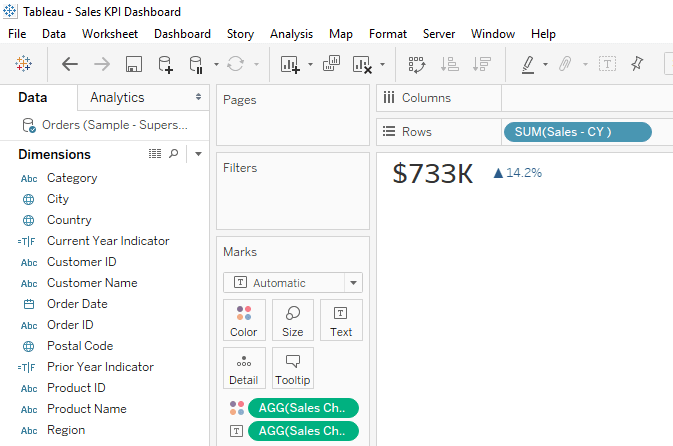Save the workbook with the save icon
This screenshot has height=446, width=673.
click(133, 65)
